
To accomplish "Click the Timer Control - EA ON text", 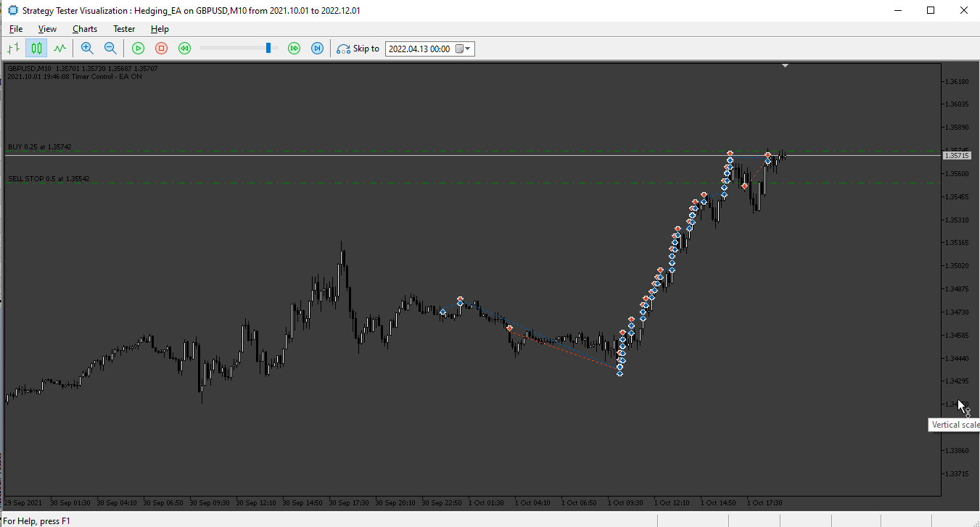I will [107, 76].
